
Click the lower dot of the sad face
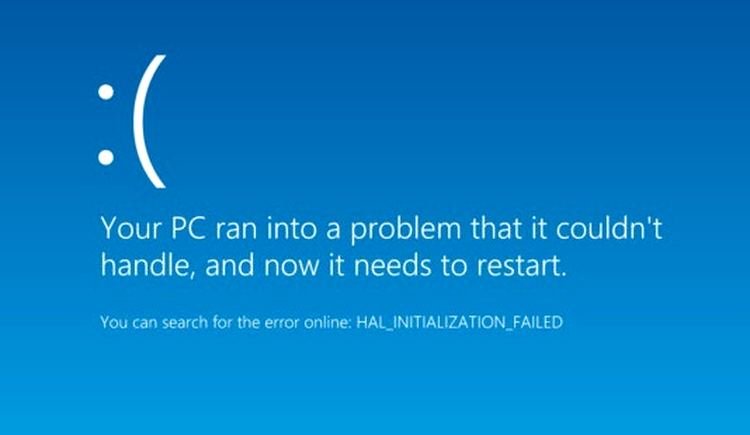point(106,157)
